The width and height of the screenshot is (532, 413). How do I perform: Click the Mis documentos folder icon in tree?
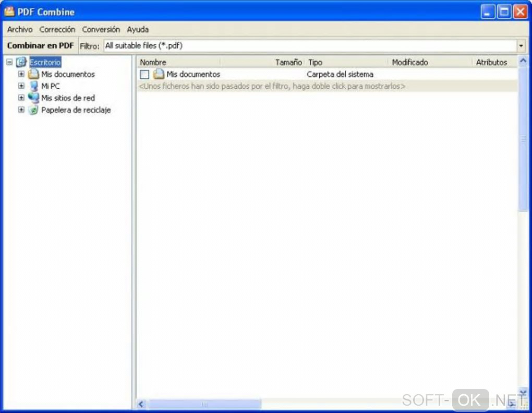(x=33, y=74)
